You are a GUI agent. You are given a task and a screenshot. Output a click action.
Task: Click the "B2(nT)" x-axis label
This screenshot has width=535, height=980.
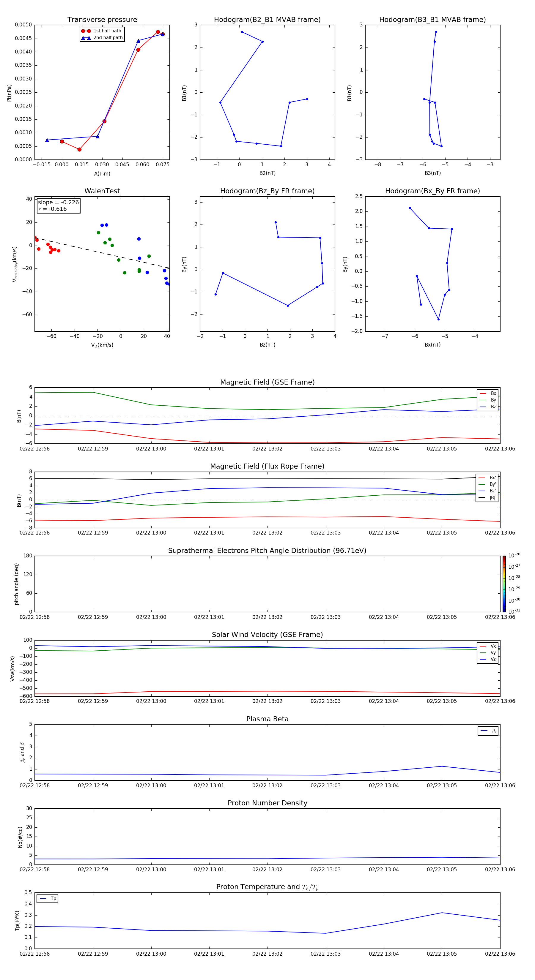(x=267, y=173)
